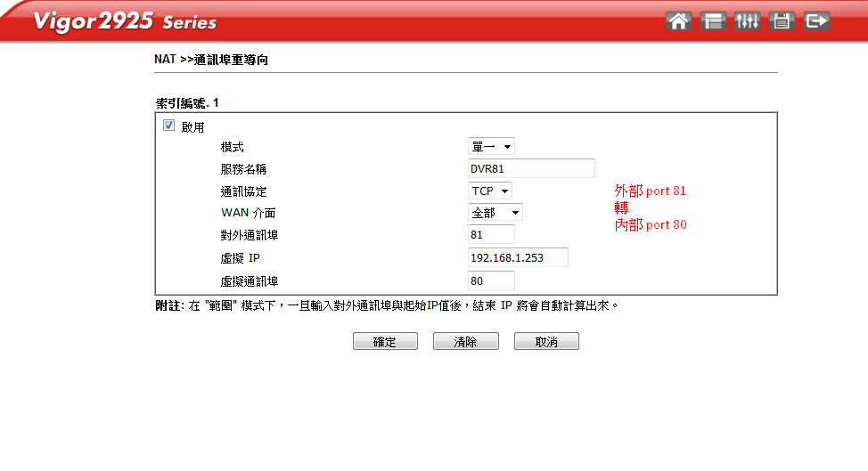The height and width of the screenshot is (471, 868).
Task: Click the 對外通訊埠 field with 81
Action: (491, 235)
